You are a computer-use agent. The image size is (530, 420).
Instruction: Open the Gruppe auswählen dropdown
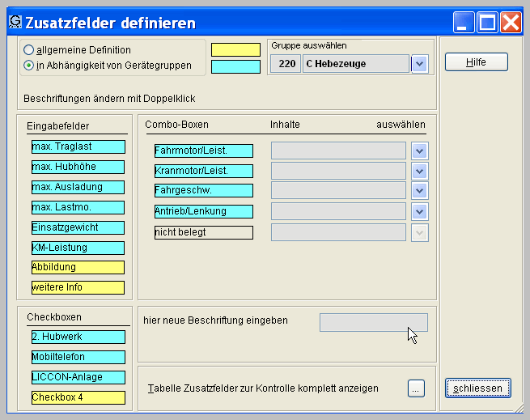tap(418, 64)
